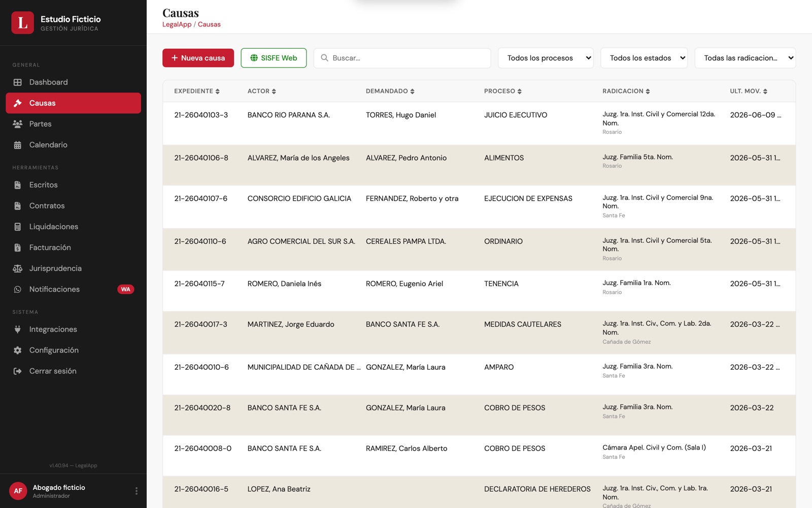Click the CEREALES PAMPA LTDA. cell
812x508 pixels.
coord(406,241)
